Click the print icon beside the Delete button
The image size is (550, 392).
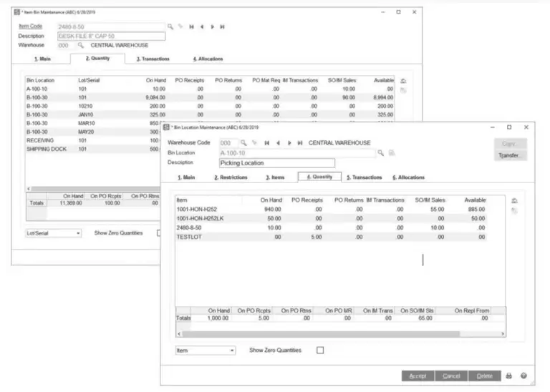tap(509, 376)
